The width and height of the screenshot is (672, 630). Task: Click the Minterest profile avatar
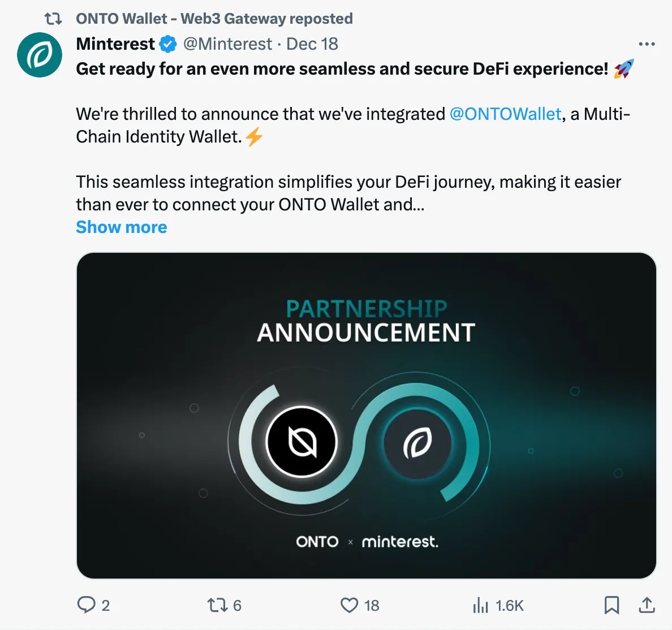(40, 55)
